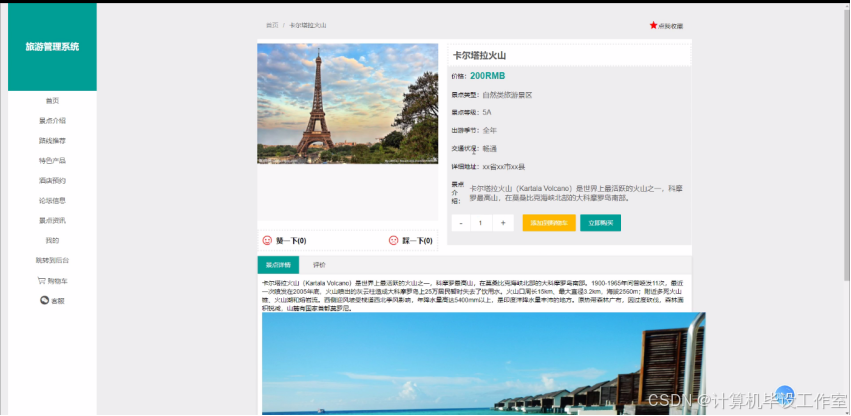Click the customer service chat icon
Viewport: 851px width, 416px height.
click(45, 300)
